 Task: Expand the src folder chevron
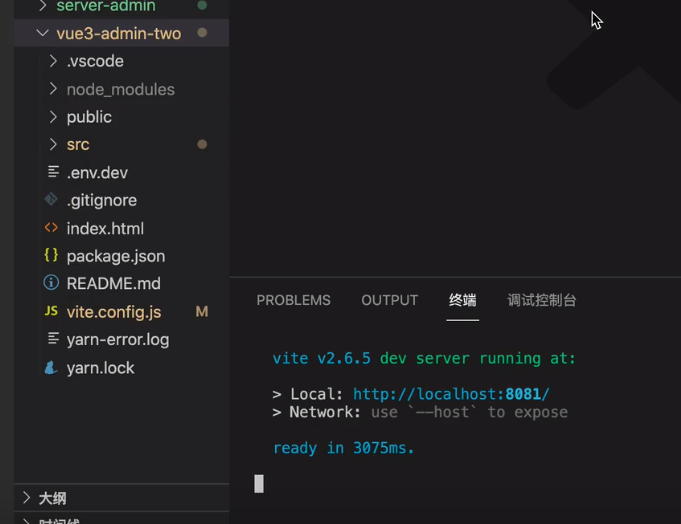pyautogui.click(x=53, y=144)
